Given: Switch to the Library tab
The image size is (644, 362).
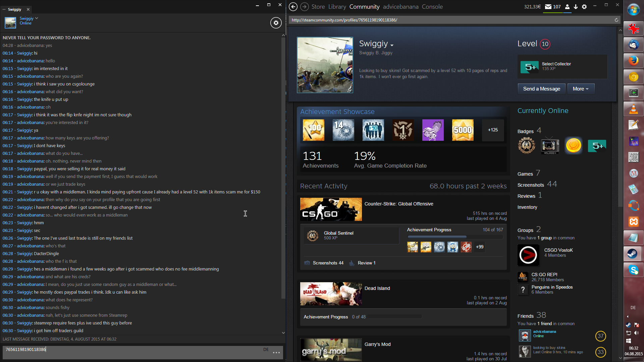Looking at the screenshot, I should 337,7.
